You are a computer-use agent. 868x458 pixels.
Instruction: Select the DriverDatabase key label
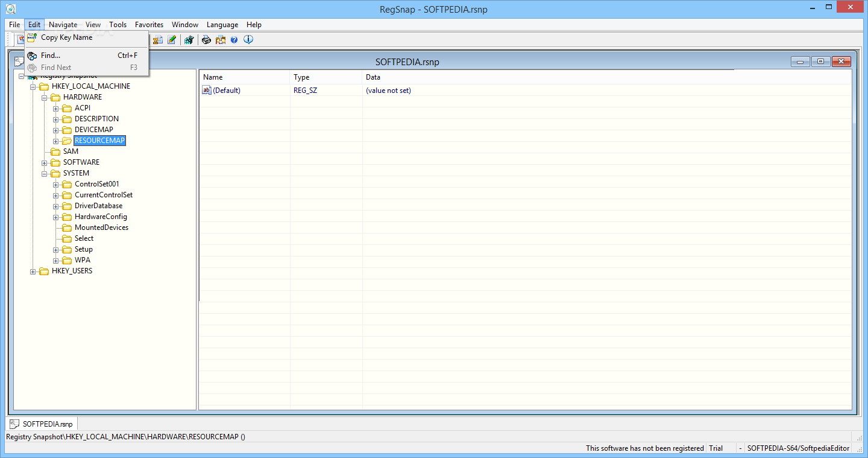[x=98, y=206]
